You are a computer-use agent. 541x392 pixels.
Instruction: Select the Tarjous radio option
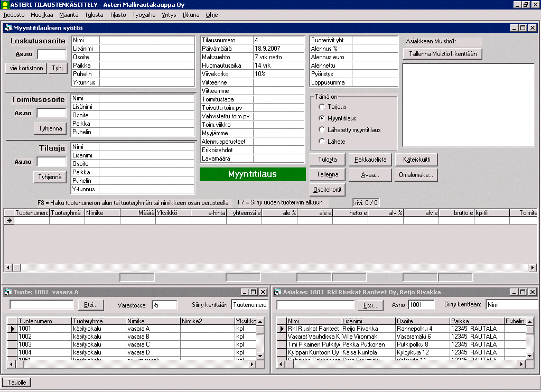[x=322, y=107]
